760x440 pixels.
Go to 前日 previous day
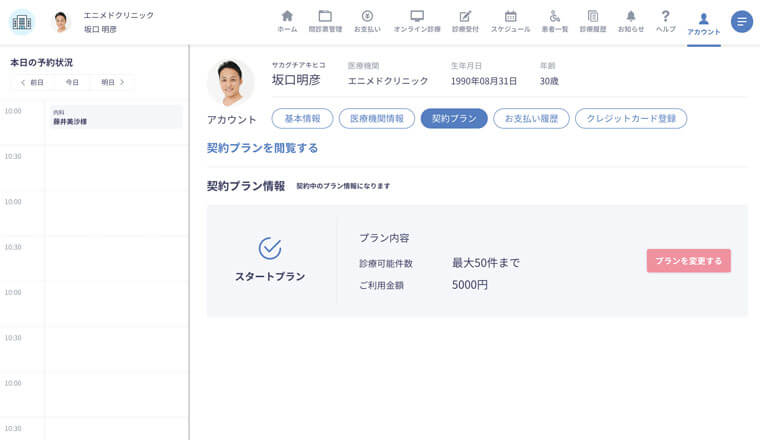coord(33,82)
